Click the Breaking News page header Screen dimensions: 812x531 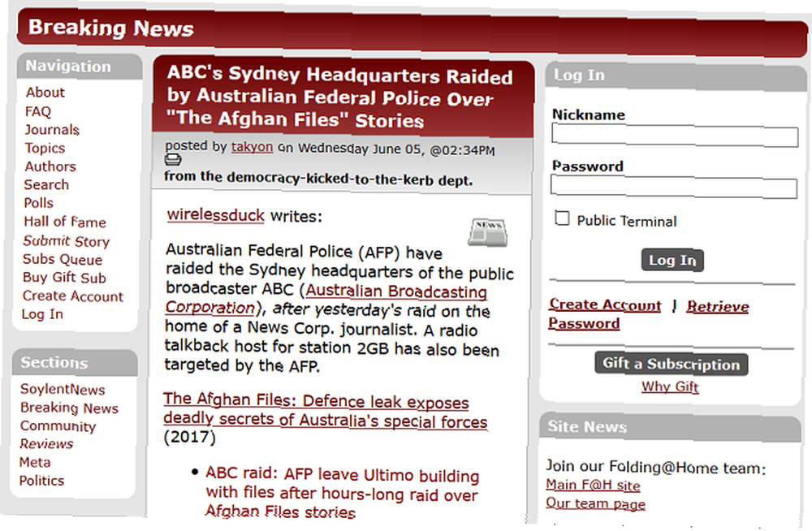[x=110, y=28]
